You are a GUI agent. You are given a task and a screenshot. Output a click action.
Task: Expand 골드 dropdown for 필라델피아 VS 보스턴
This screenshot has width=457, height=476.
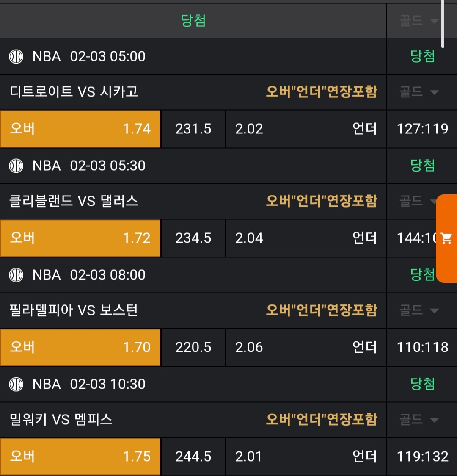point(419,310)
